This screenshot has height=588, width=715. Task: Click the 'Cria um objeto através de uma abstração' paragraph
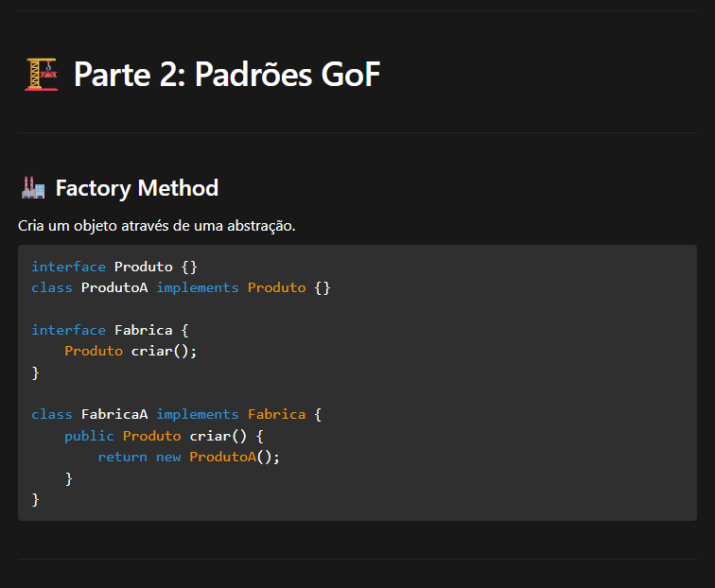tap(157, 226)
